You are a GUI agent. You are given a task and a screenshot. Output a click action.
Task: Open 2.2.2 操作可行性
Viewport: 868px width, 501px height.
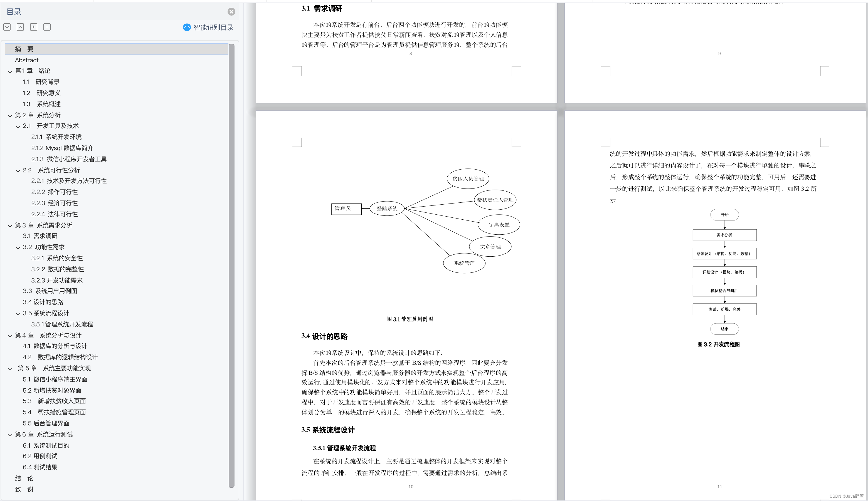click(x=55, y=192)
